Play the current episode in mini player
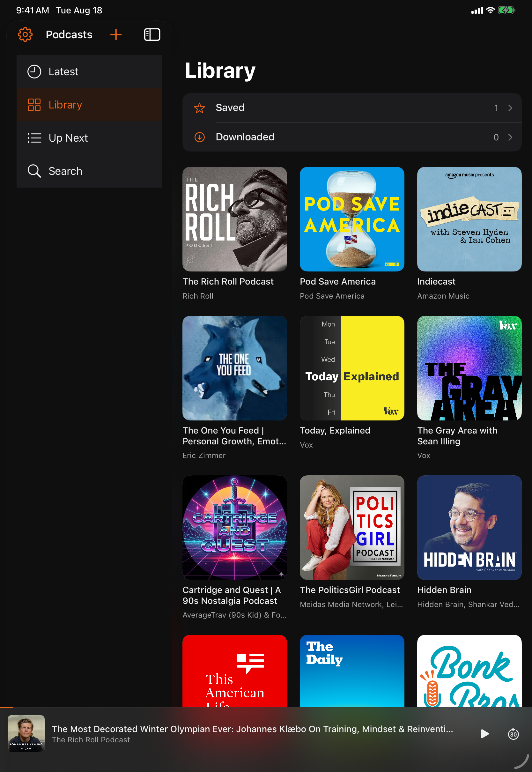The image size is (532, 772). click(485, 734)
